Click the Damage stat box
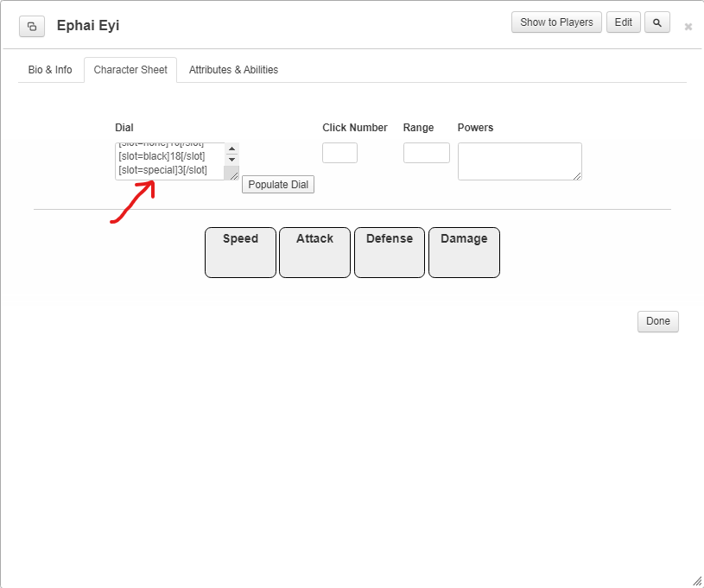 point(464,252)
